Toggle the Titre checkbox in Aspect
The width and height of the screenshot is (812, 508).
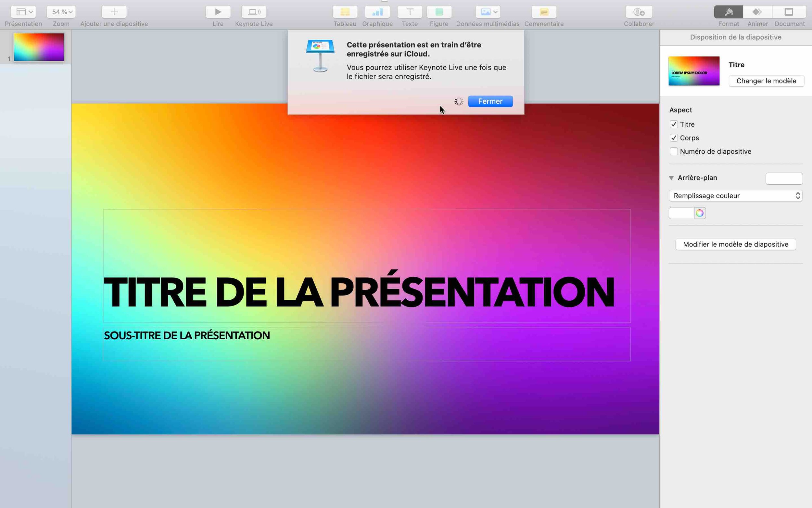tap(674, 124)
